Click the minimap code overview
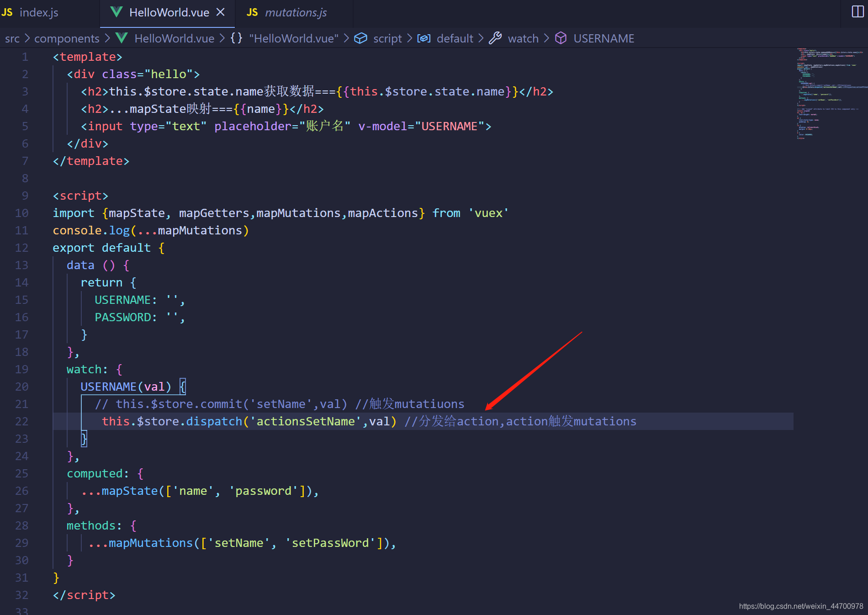This screenshot has height=615, width=868. click(831, 94)
